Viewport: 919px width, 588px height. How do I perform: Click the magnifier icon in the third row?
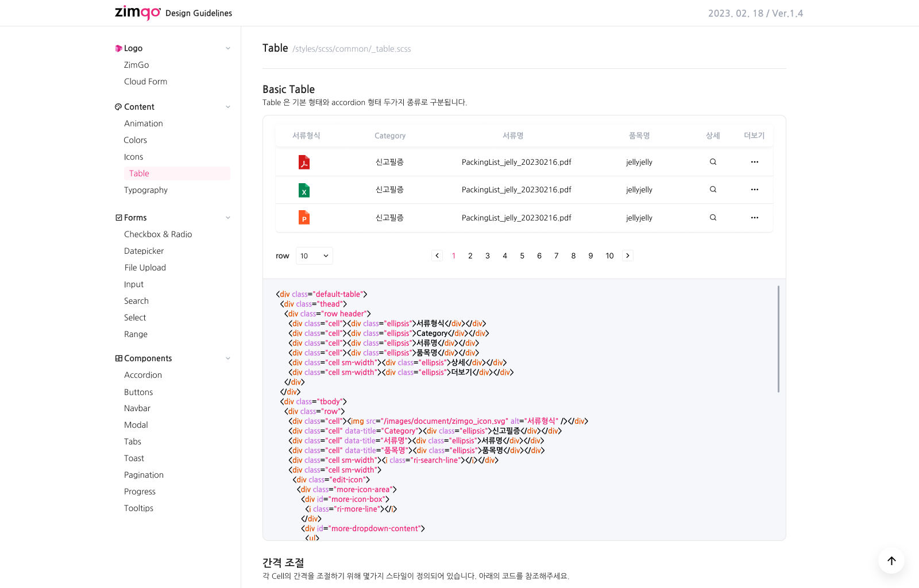point(713,218)
